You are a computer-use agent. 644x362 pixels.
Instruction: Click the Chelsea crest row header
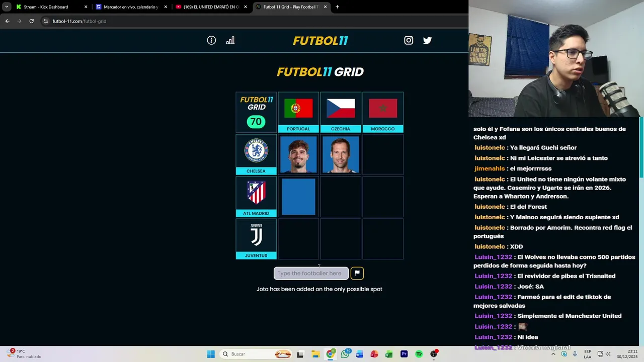point(256,154)
